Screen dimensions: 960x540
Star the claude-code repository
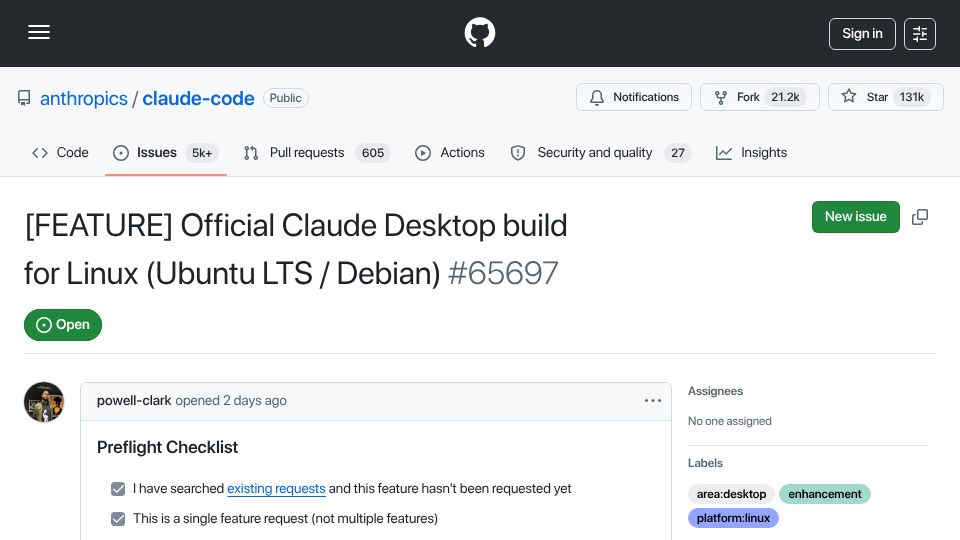pyautogui.click(x=885, y=97)
